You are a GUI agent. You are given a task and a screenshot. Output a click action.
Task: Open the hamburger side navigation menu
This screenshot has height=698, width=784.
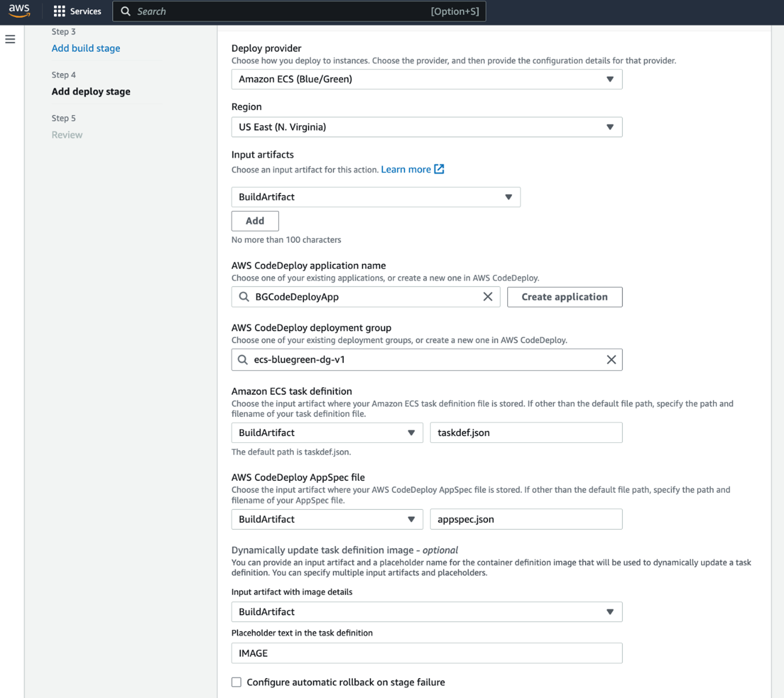pyautogui.click(x=10, y=39)
